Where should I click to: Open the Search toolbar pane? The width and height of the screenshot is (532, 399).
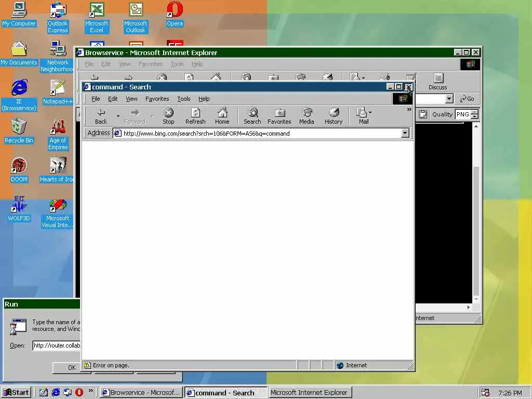pyautogui.click(x=252, y=116)
